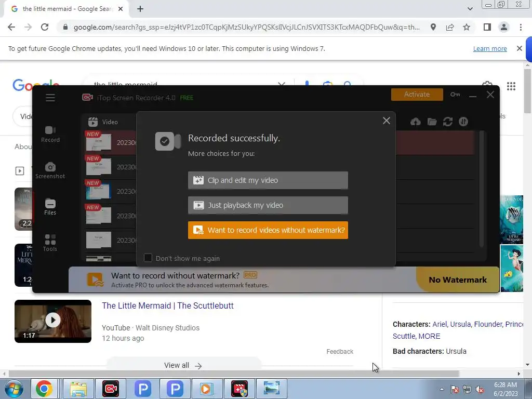This screenshot has height=399, width=532.
Task: Play the 1:17 Scuttlebutt video thumbnail
Action: [53, 321]
